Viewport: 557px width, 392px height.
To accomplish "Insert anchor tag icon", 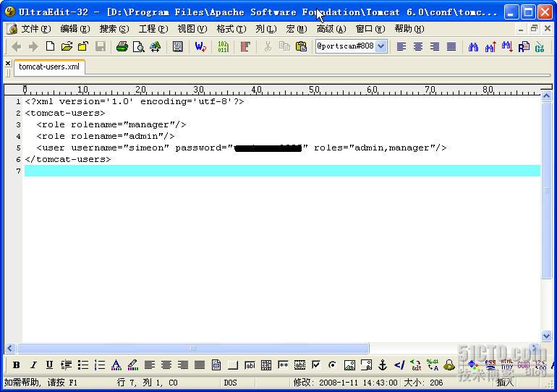I will point(383,365).
